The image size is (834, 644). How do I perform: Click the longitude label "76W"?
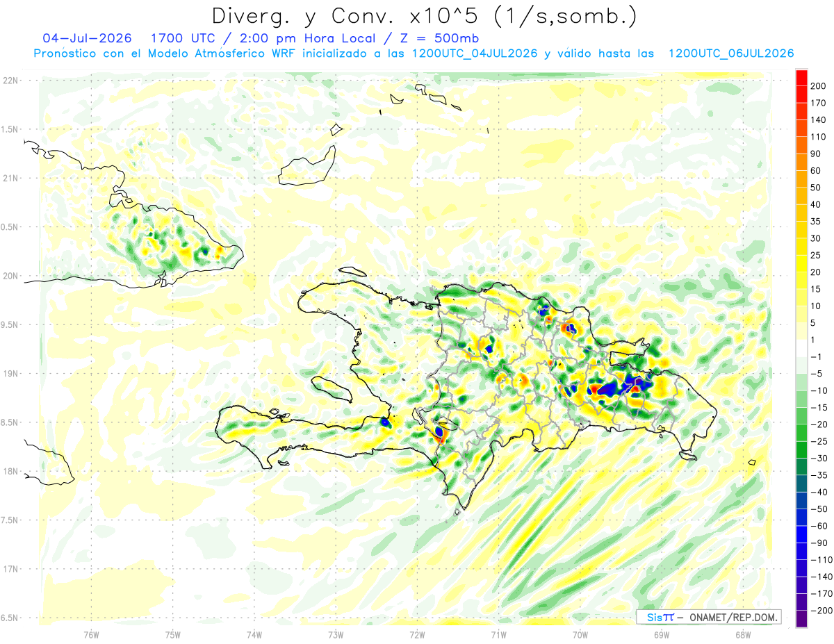(91, 634)
